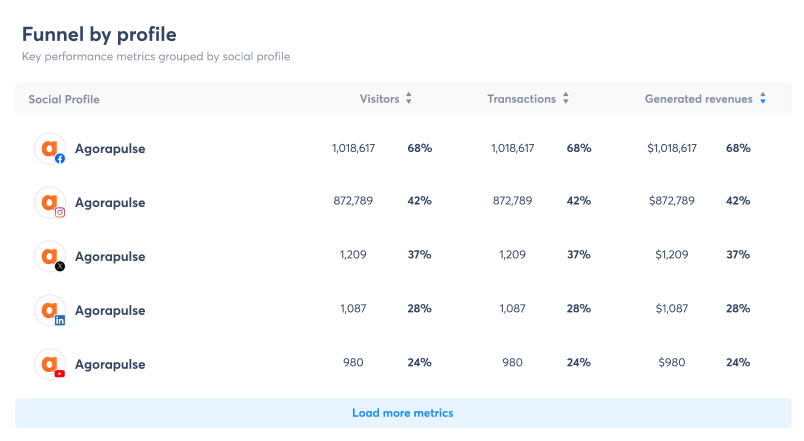Click the Agorapulse Facebook profile avatar
The image size is (804, 441).
coord(49,149)
